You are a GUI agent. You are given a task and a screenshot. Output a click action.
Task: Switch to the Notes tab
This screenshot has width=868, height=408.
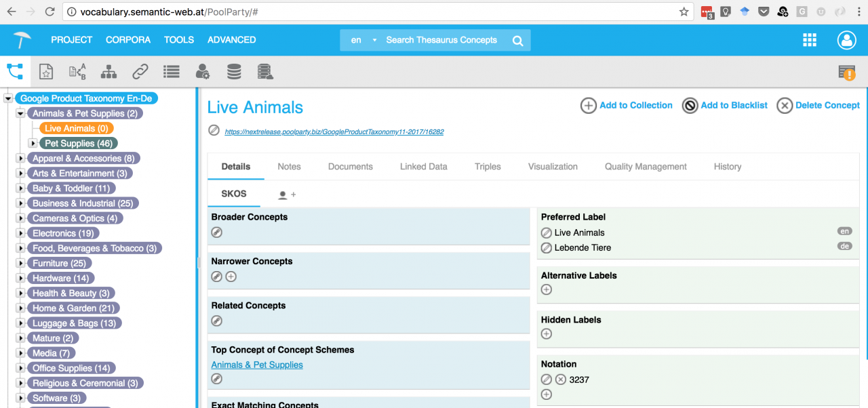pos(289,167)
